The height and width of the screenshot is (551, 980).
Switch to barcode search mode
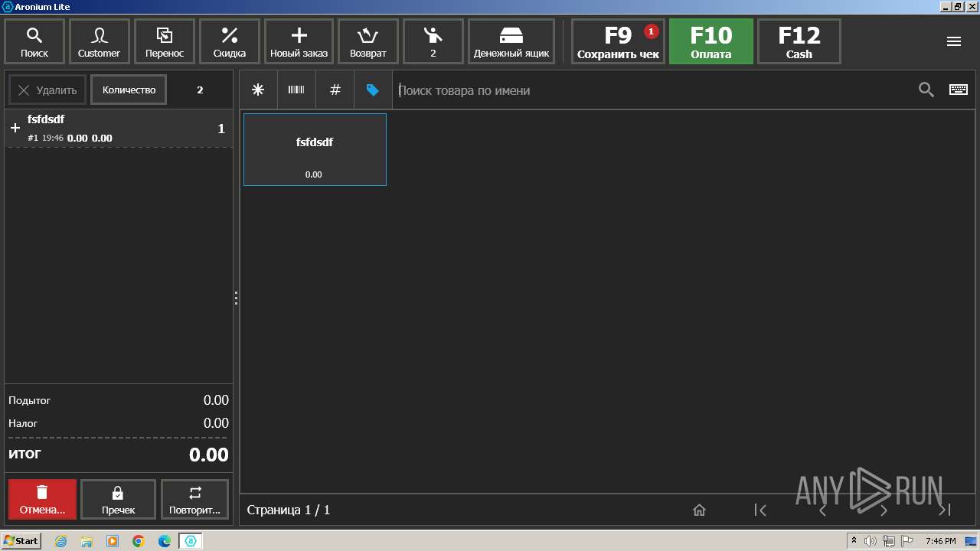pos(296,90)
